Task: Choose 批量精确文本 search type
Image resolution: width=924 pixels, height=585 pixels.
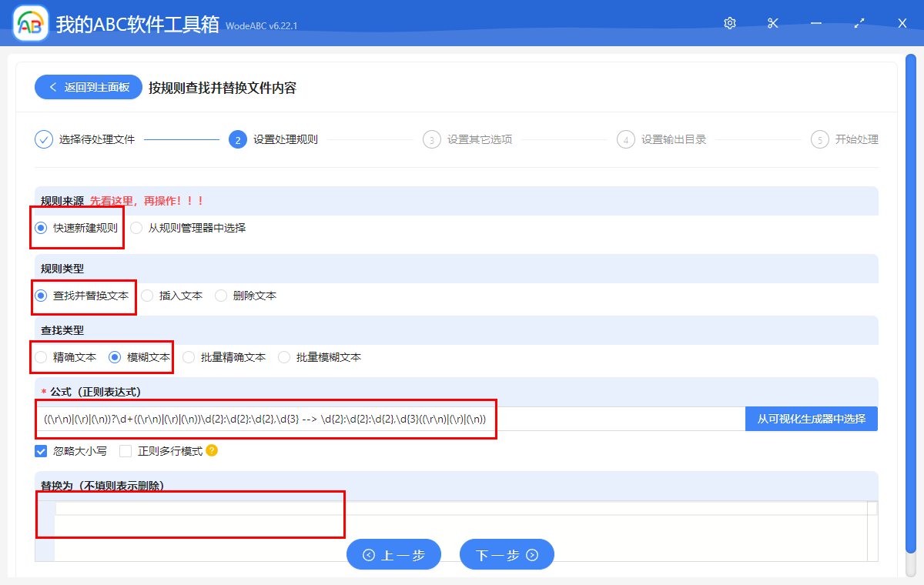Action: pos(189,357)
